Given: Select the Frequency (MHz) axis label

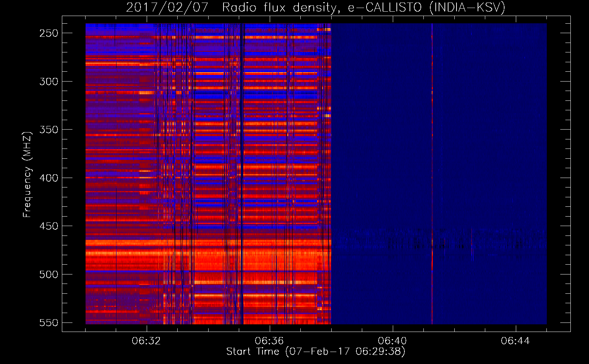Looking at the screenshot, I should (27, 174).
